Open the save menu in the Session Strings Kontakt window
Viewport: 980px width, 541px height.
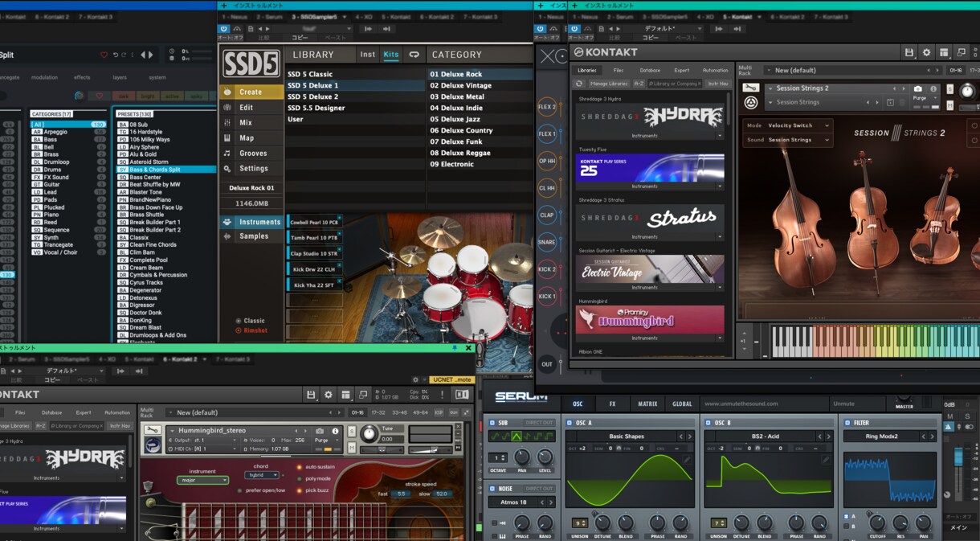(x=909, y=52)
